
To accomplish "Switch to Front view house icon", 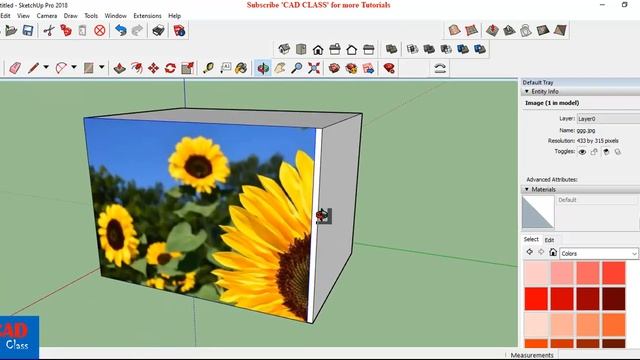I will [318, 49].
